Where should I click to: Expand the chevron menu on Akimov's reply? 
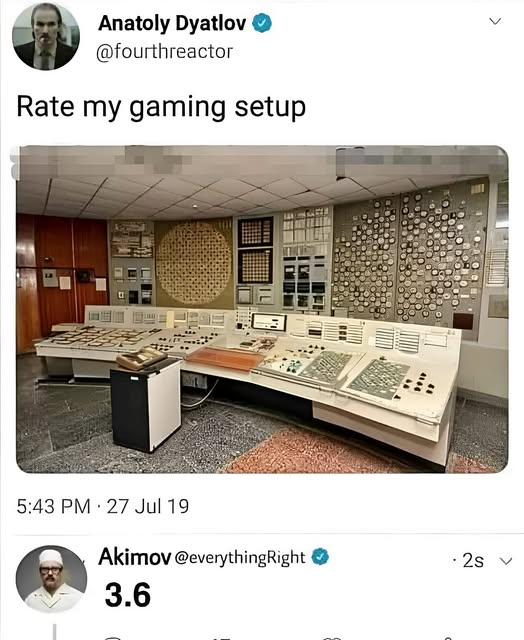click(x=506, y=561)
